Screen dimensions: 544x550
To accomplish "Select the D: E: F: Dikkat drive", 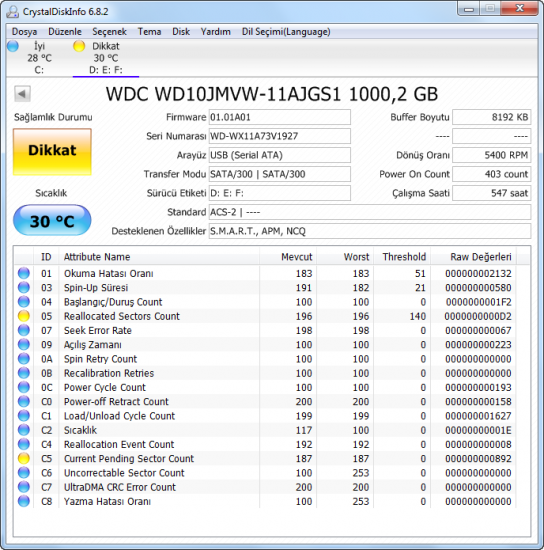I will [x=106, y=58].
